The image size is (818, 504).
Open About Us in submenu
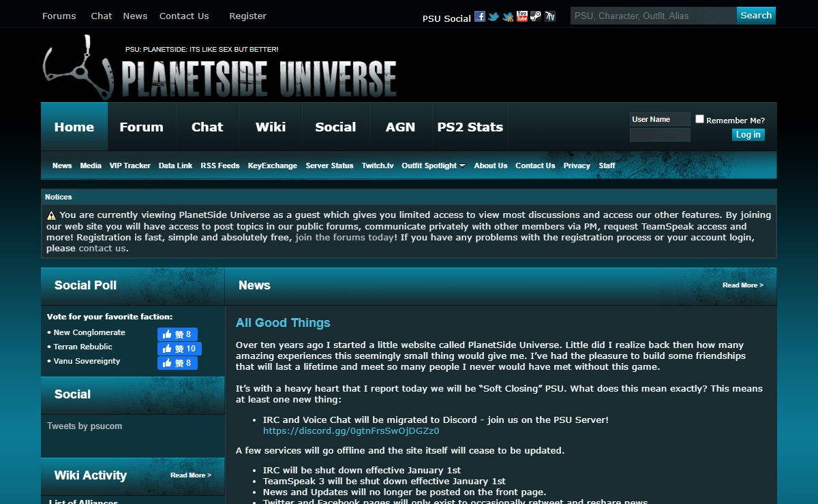tap(491, 166)
